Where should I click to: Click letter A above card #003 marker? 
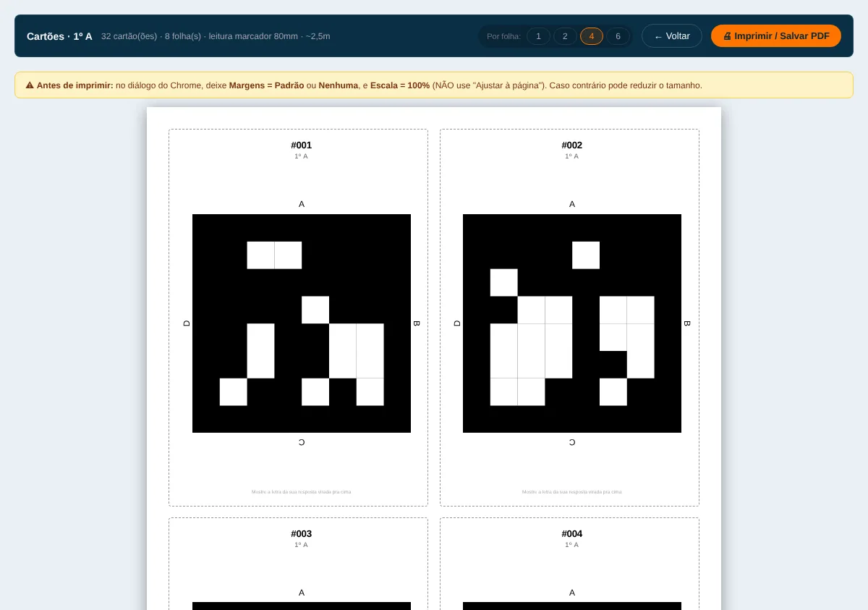click(302, 593)
